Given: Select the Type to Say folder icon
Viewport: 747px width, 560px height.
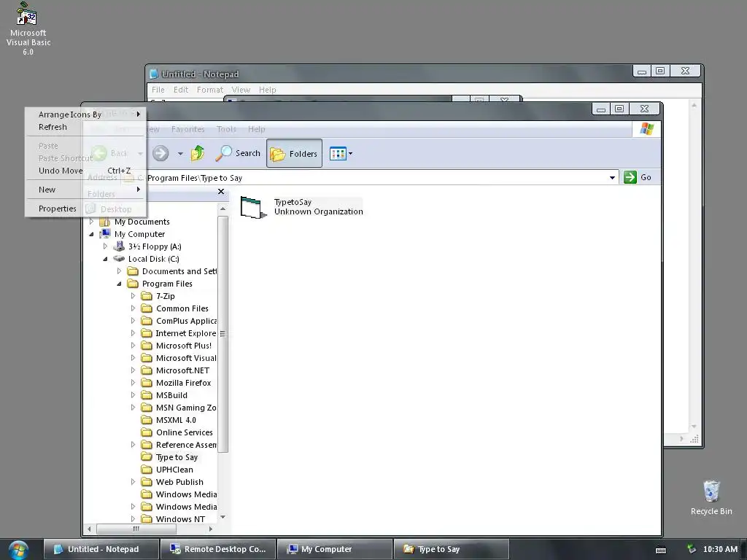Looking at the screenshot, I should (147, 456).
